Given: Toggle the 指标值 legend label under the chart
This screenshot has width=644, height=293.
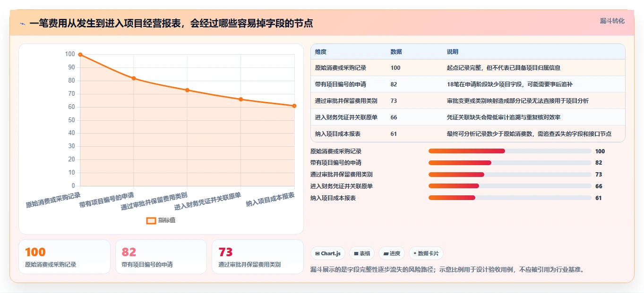Looking at the screenshot, I should point(167,220).
